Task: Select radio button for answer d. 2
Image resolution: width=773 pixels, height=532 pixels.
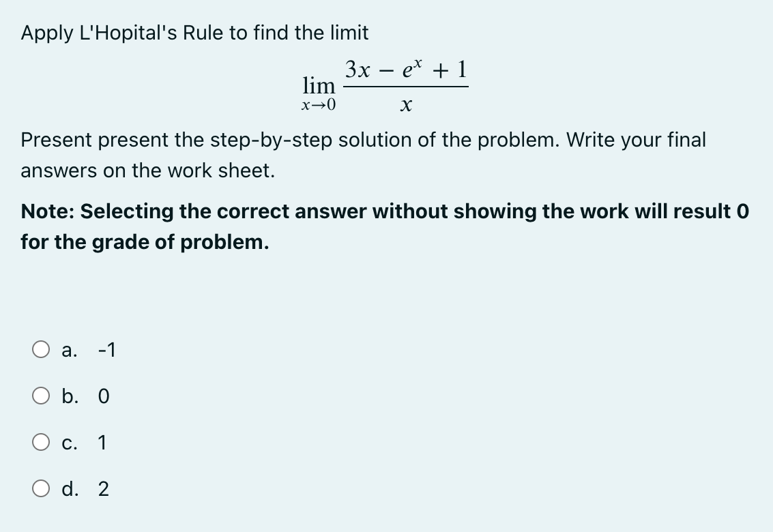Action: [42, 488]
